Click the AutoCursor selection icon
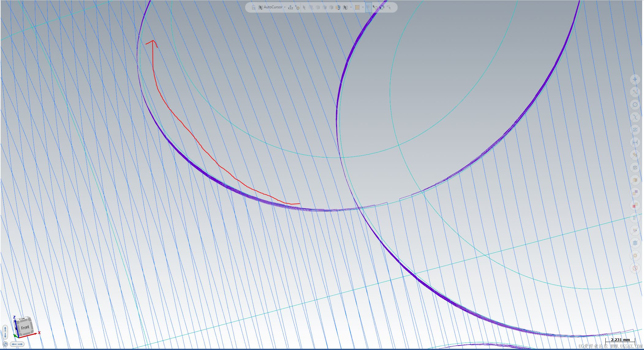The image size is (644, 350). point(261,7)
